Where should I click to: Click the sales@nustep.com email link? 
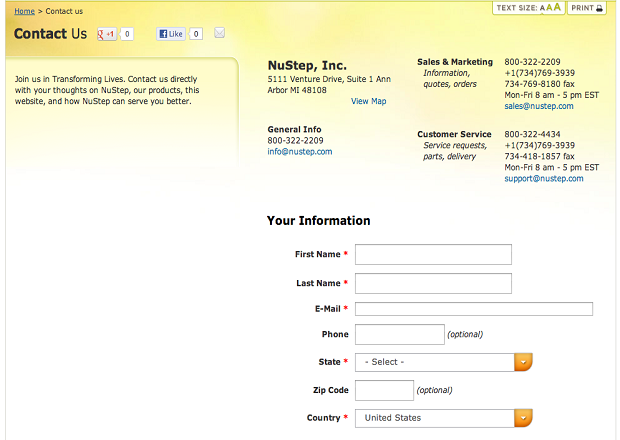(x=539, y=106)
